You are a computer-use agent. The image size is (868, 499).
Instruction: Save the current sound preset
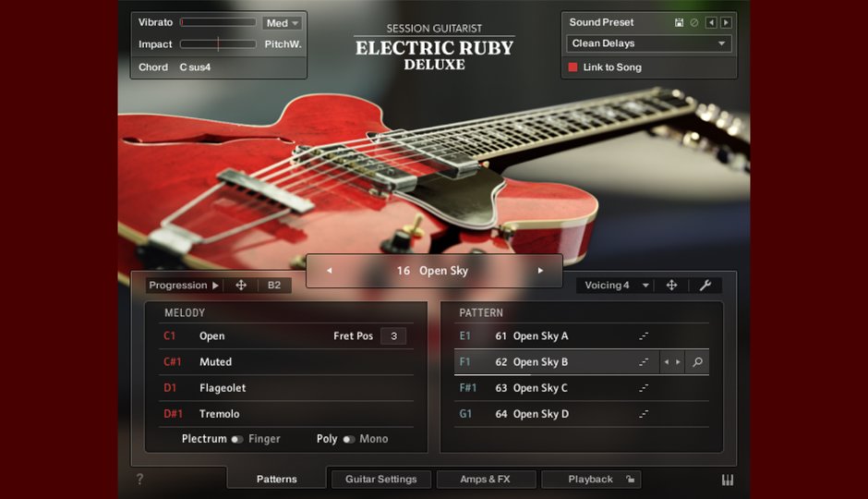[679, 23]
